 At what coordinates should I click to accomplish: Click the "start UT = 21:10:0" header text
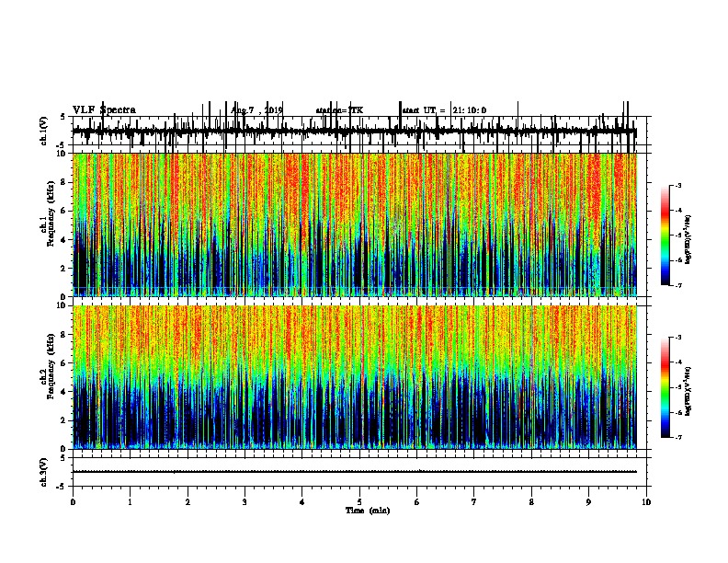pos(444,110)
